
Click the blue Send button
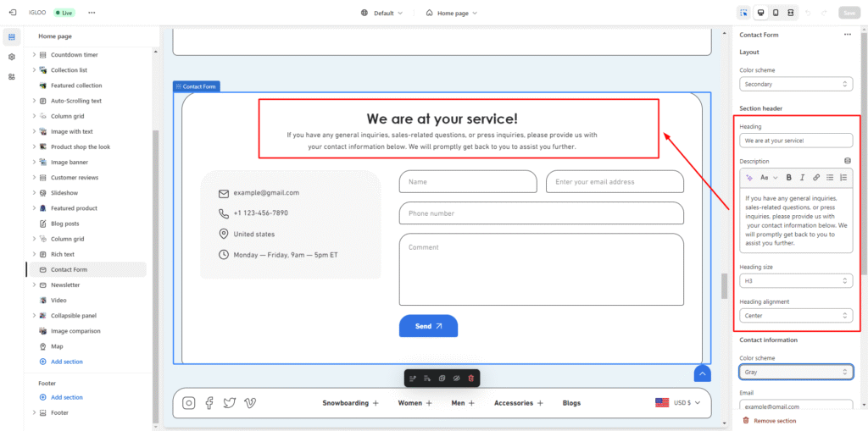tap(428, 326)
